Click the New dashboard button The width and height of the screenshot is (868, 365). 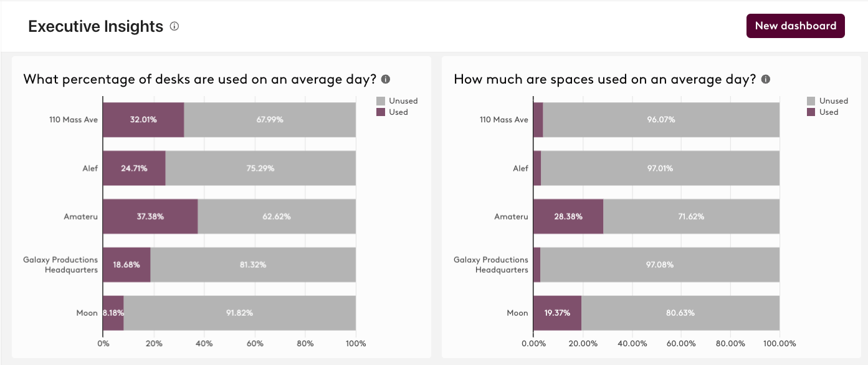(x=795, y=26)
